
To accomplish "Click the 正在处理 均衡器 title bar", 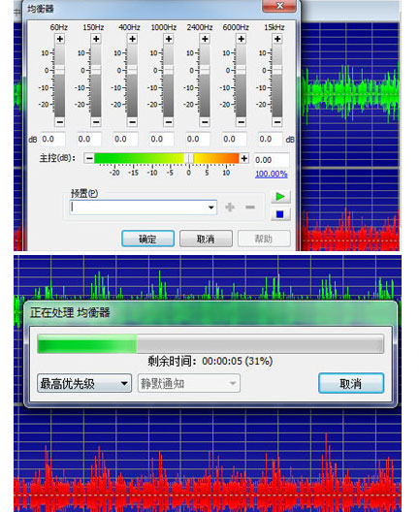I will (210, 313).
